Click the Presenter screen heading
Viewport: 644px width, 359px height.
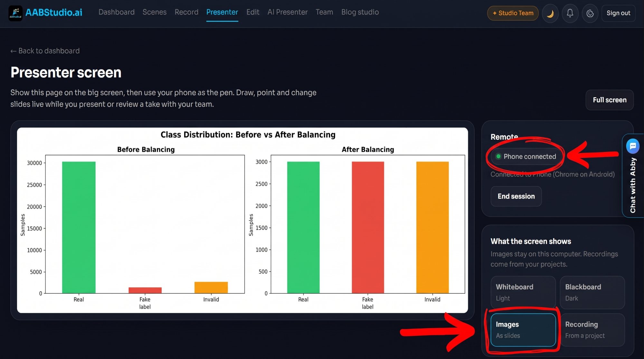66,72
